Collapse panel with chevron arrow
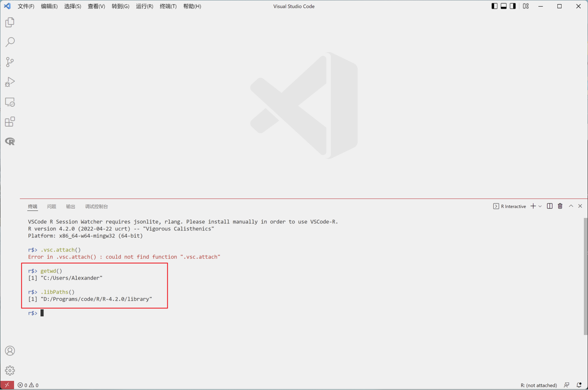588x390 pixels. coord(571,206)
